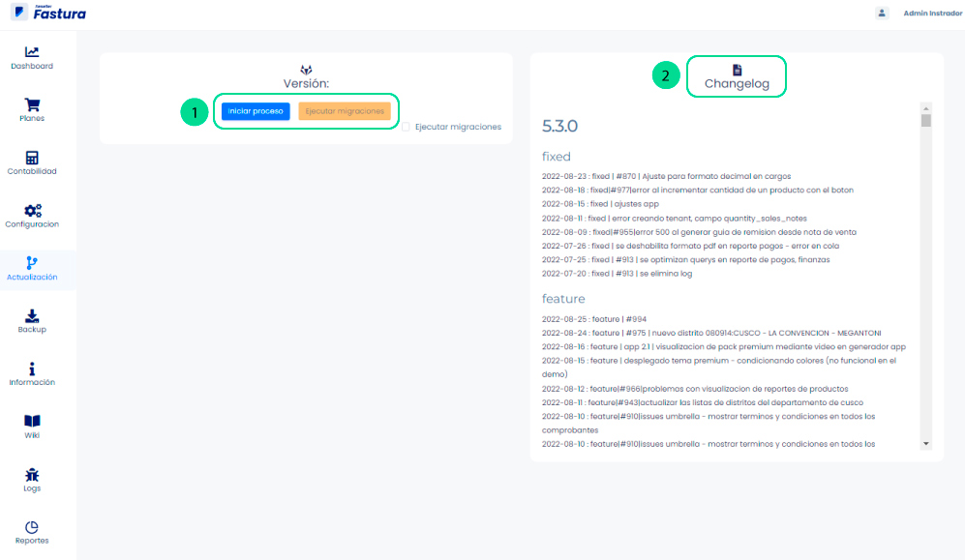
Task: Open the Reportes pie chart icon
Action: [x=32, y=527]
